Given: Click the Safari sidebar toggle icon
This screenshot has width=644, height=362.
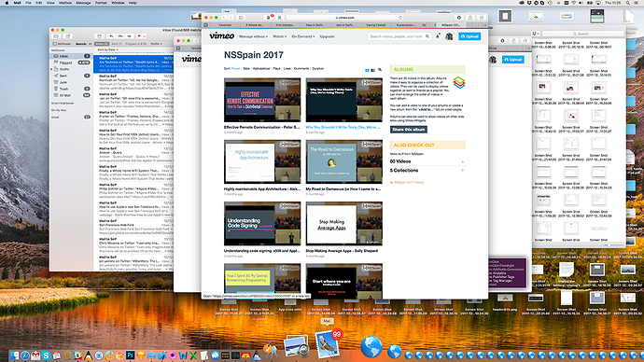Looking at the screenshot, I should point(241,18).
